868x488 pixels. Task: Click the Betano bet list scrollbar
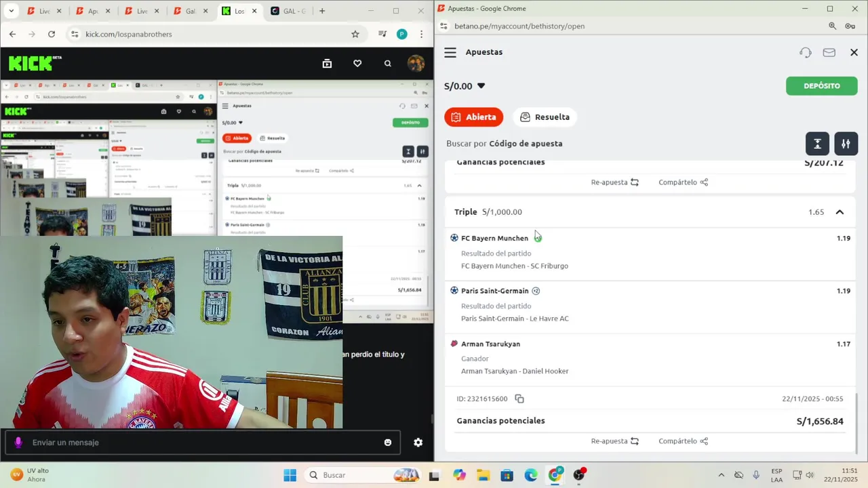pos(856,424)
